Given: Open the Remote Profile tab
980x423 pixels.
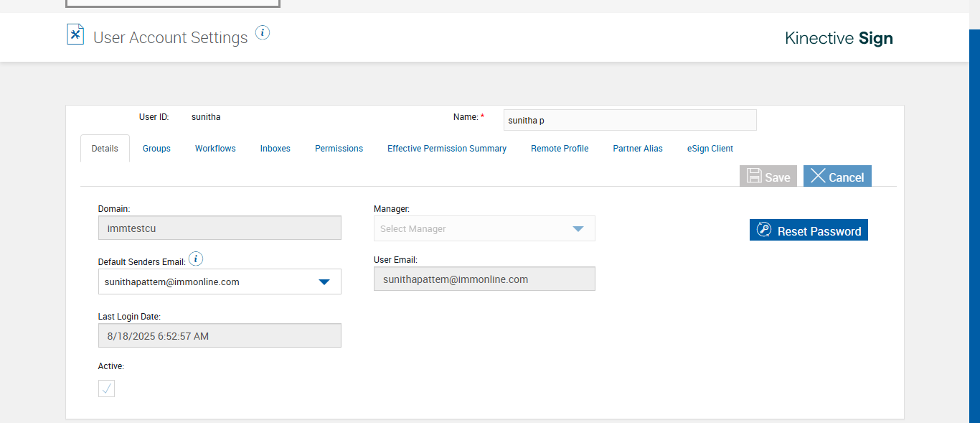Looking at the screenshot, I should click(560, 149).
